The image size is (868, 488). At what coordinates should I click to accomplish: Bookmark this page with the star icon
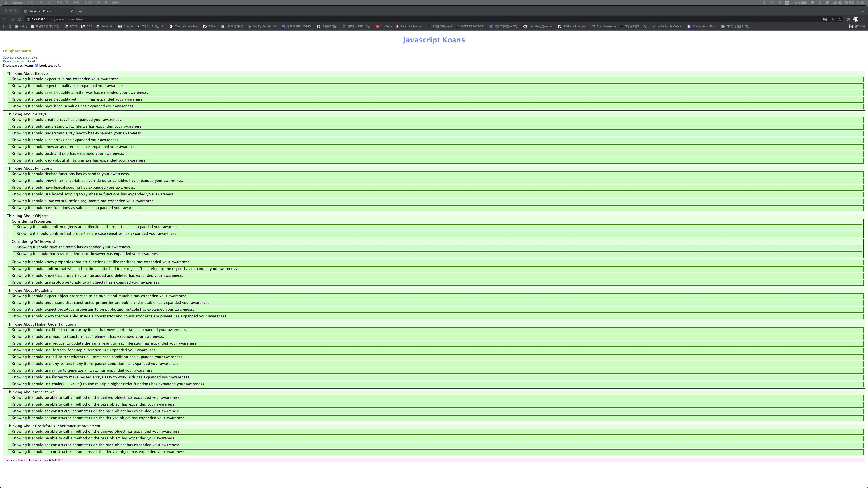(839, 19)
